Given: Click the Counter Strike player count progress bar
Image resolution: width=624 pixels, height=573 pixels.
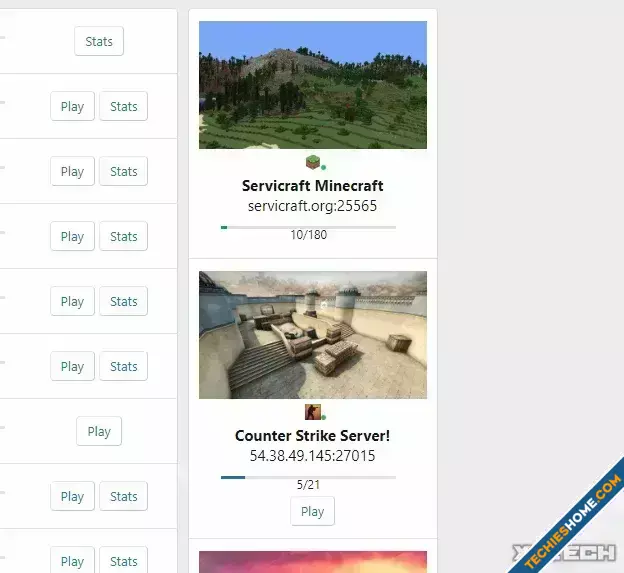Looking at the screenshot, I should [x=308, y=477].
